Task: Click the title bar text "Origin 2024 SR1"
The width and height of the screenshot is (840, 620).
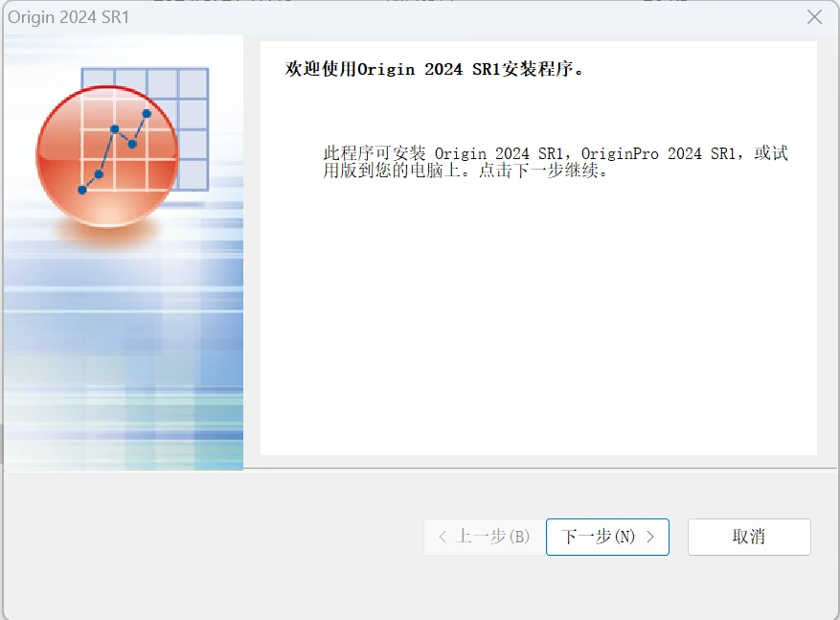Action: (71, 16)
